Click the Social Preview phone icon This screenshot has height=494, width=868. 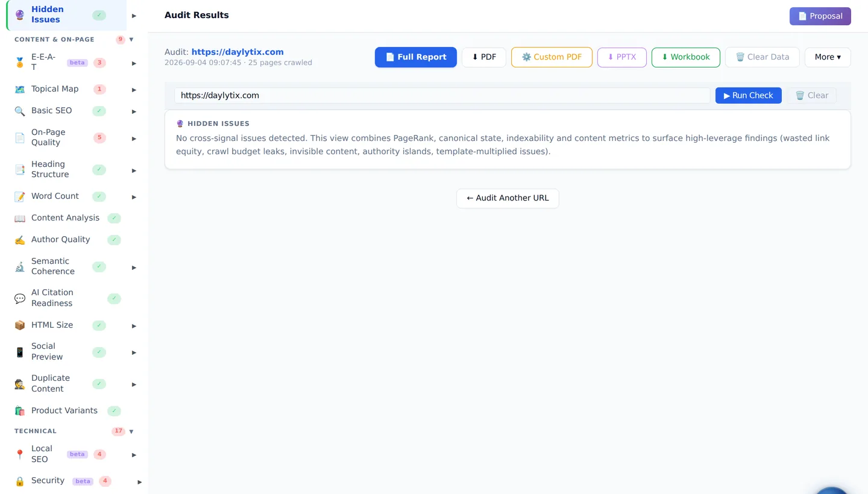coord(20,352)
